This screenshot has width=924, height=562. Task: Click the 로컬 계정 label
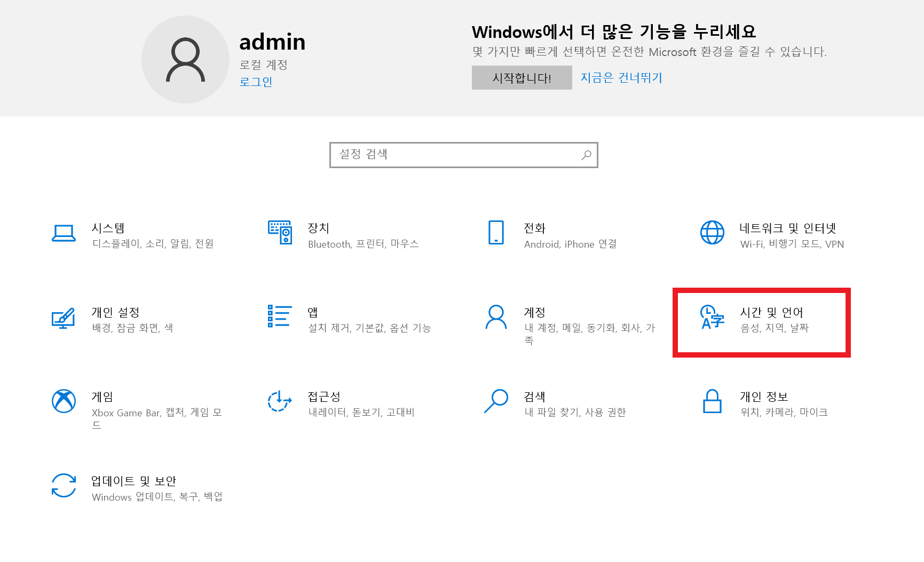tap(263, 65)
